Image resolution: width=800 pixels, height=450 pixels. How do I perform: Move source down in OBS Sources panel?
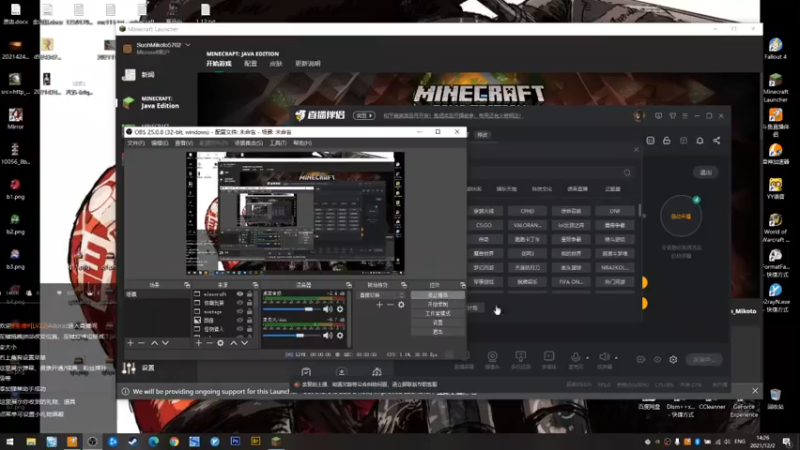tap(244, 343)
